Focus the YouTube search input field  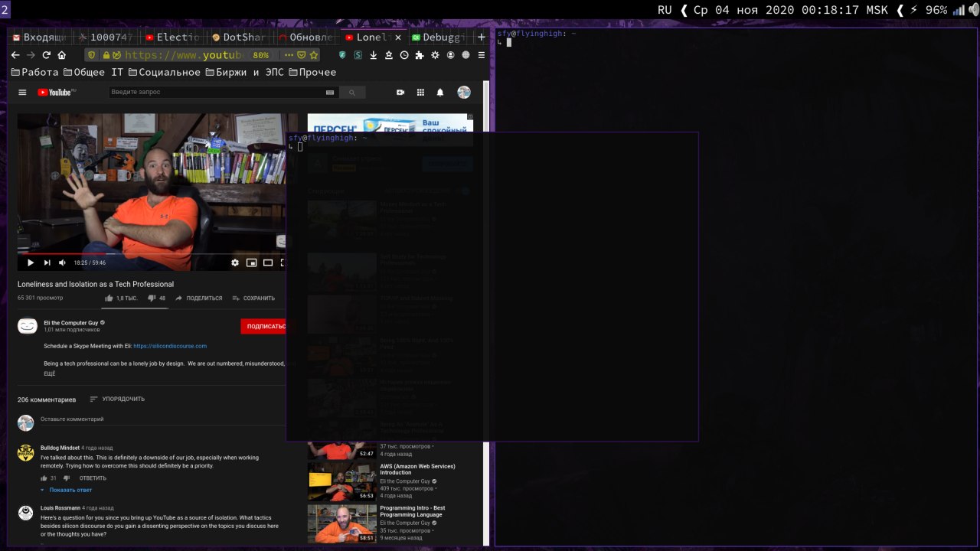pyautogui.click(x=216, y=92)
